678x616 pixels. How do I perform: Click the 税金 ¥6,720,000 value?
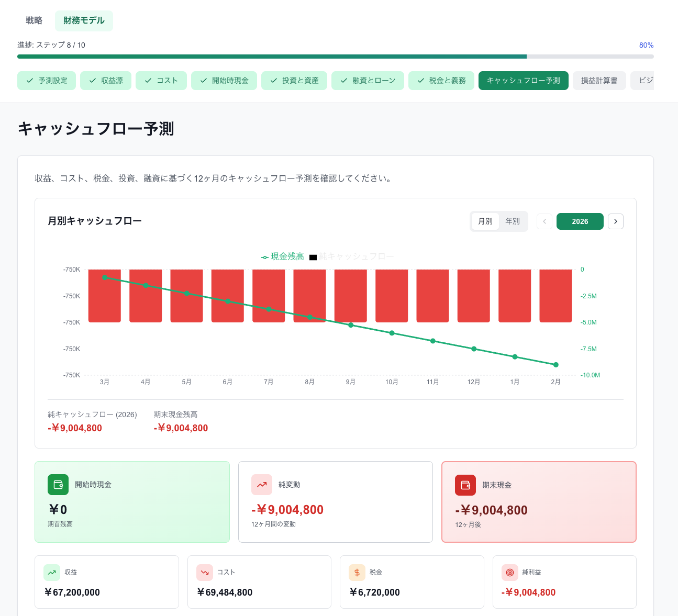click(x=374, y=592)
